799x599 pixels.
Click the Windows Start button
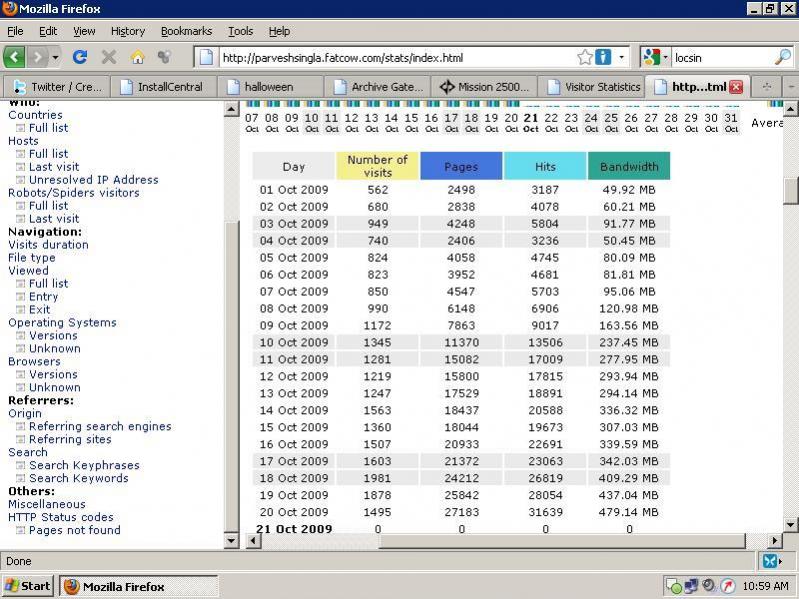[x=28, y=586]
